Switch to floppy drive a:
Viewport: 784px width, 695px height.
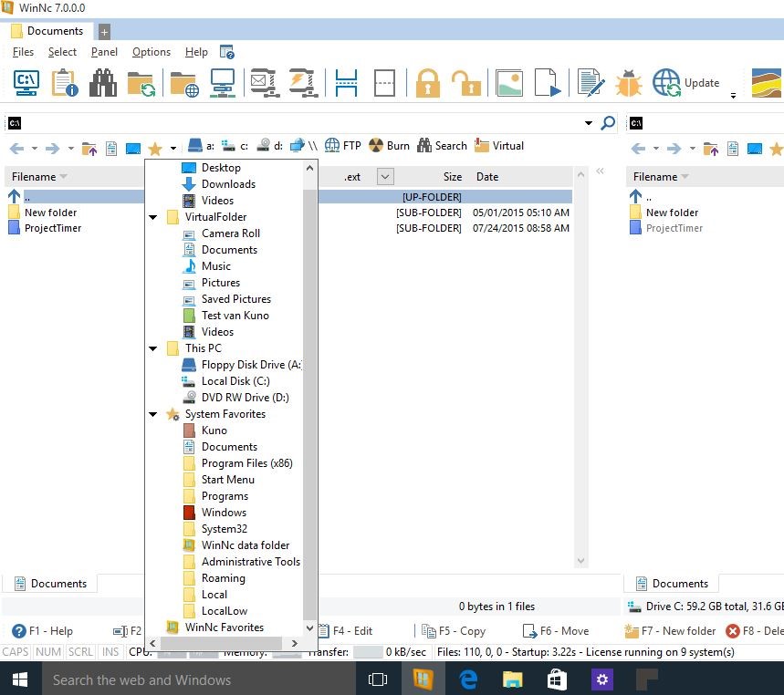coord(201,146)
